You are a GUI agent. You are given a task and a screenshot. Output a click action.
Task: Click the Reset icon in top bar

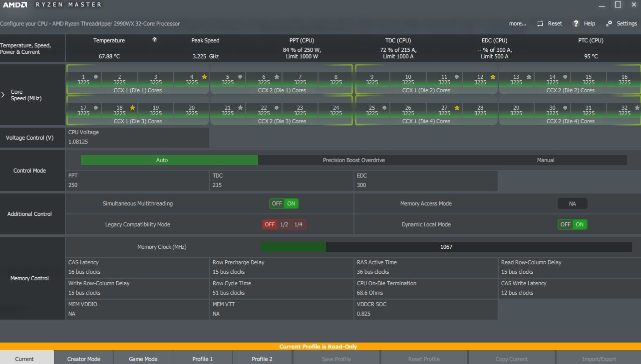540,23
